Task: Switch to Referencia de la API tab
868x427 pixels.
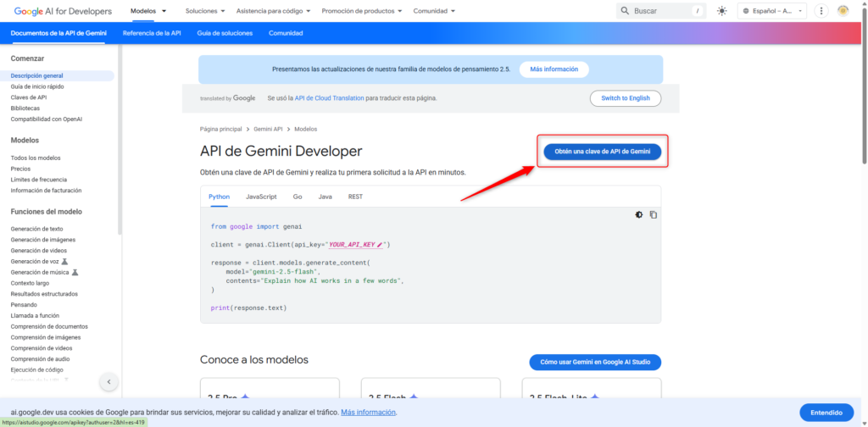Action: point(152,33)
